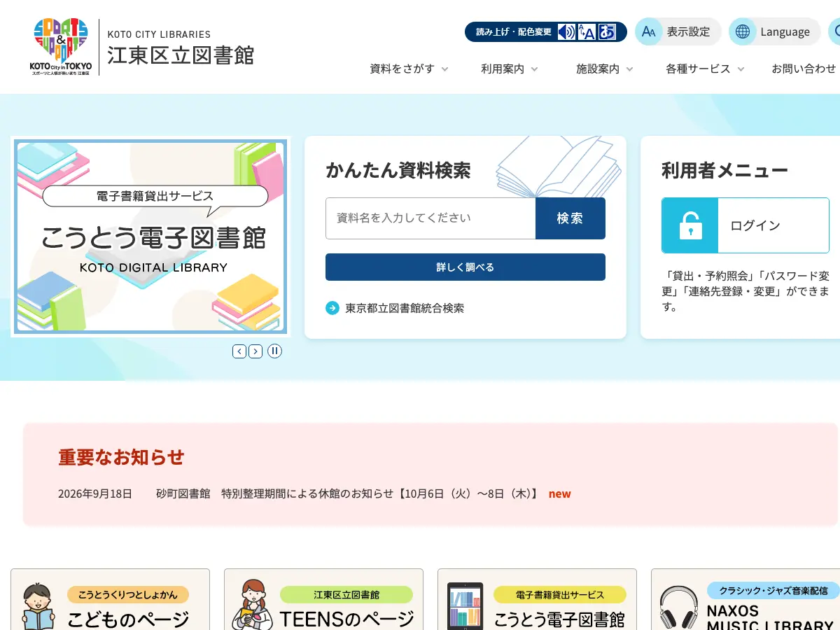Go to previous carousel slide
The height and width of the screenshot is (630, 840).
(239, 351)
